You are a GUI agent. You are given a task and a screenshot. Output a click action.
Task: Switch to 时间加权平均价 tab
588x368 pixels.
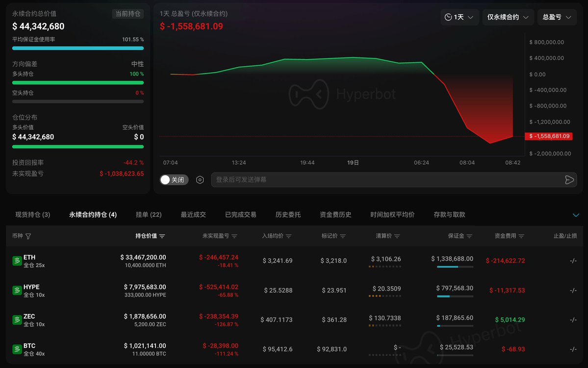coord(392,214)
